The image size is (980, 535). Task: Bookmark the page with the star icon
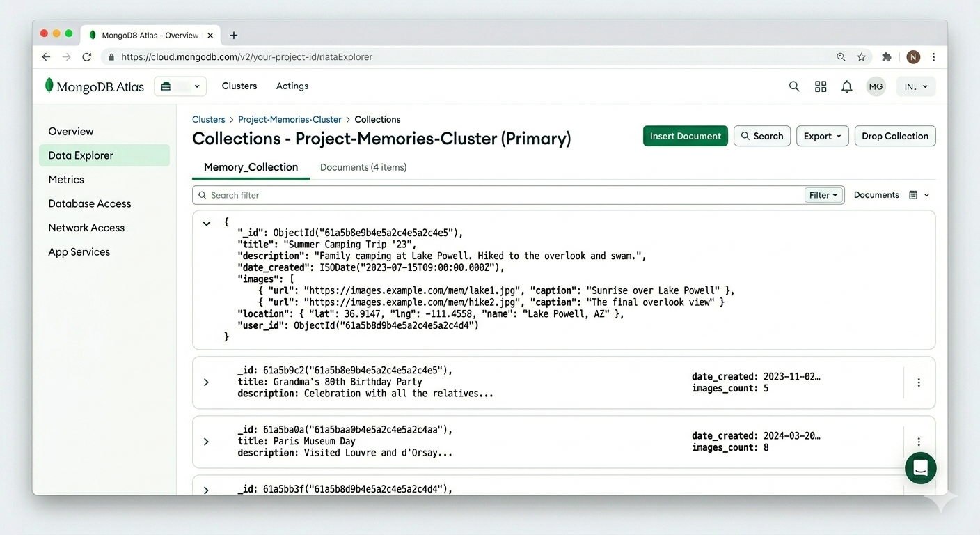coord(862,57)
